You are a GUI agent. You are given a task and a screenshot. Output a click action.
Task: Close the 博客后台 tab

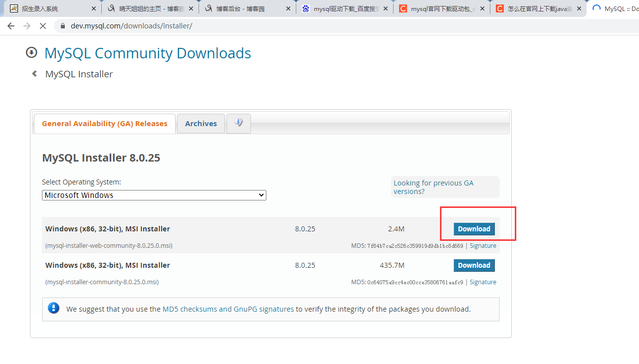coord(288,8)
